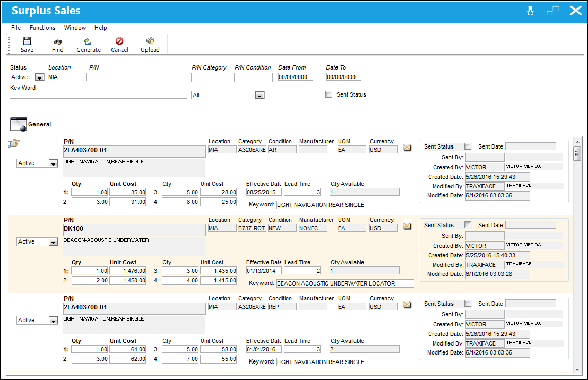Select the General tab

click(31, 125)
